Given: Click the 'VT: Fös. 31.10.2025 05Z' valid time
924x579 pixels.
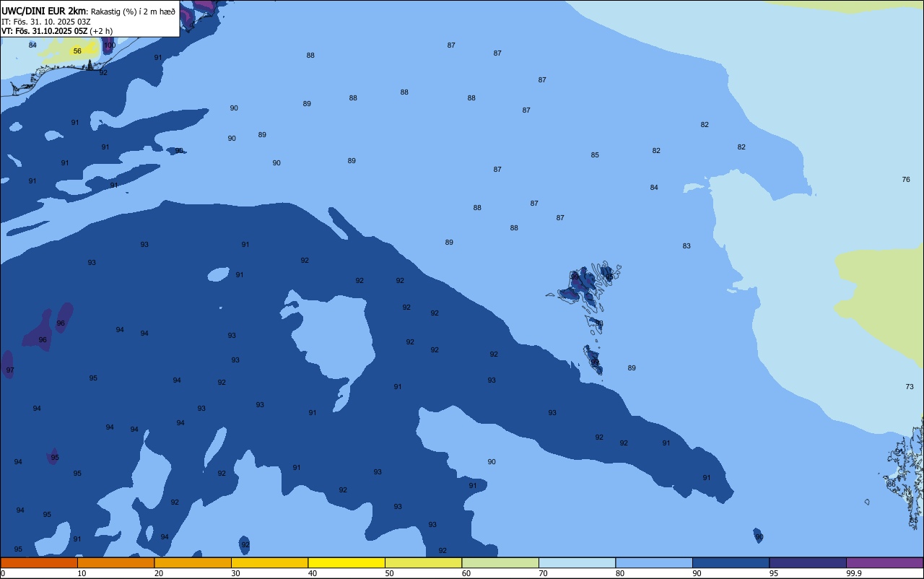Looking at the screenshot, I should point(45,31).
